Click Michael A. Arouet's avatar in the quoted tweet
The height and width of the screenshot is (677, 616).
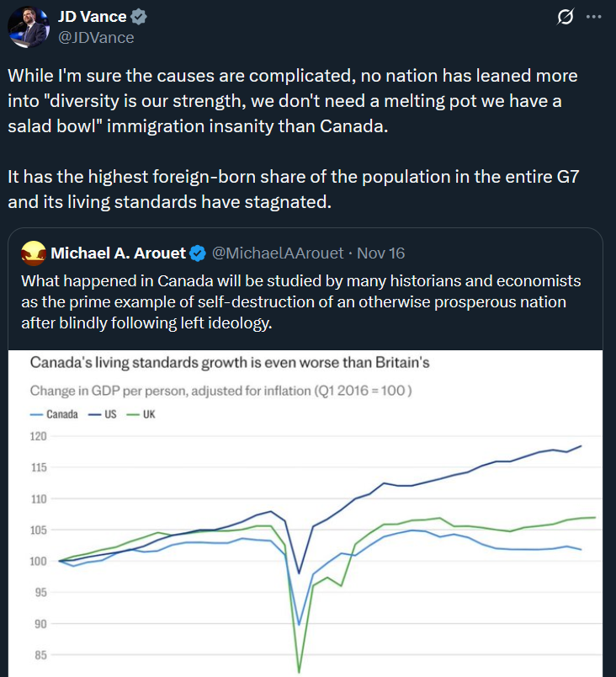(x=32, y=251)
